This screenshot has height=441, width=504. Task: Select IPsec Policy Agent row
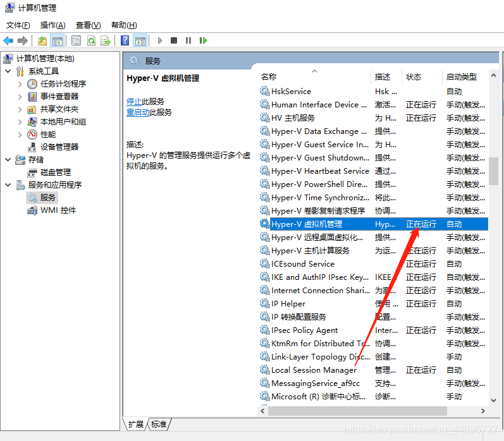point(373,330)
